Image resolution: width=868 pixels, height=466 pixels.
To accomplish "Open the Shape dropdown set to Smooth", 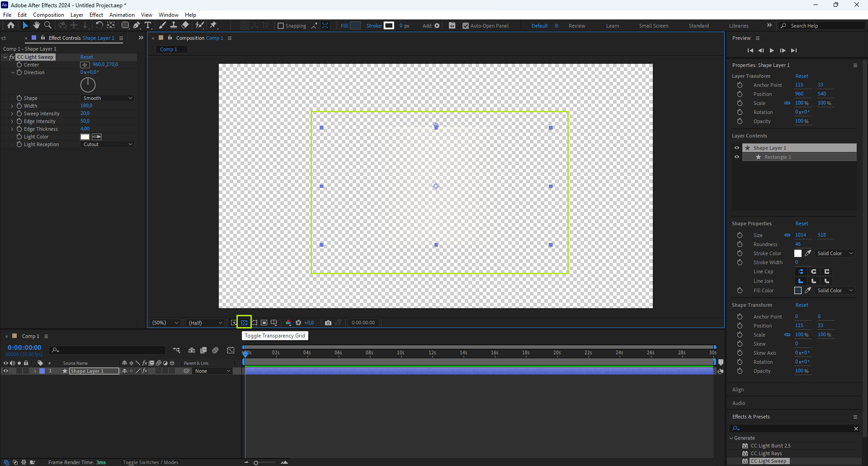I will pyautogui.click(x=108, y=98).
